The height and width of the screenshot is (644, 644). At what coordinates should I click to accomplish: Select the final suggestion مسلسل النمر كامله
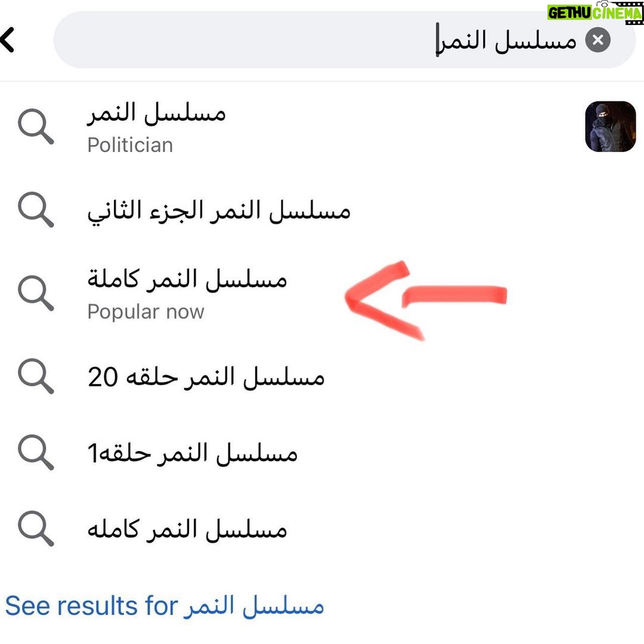[322, 528]
